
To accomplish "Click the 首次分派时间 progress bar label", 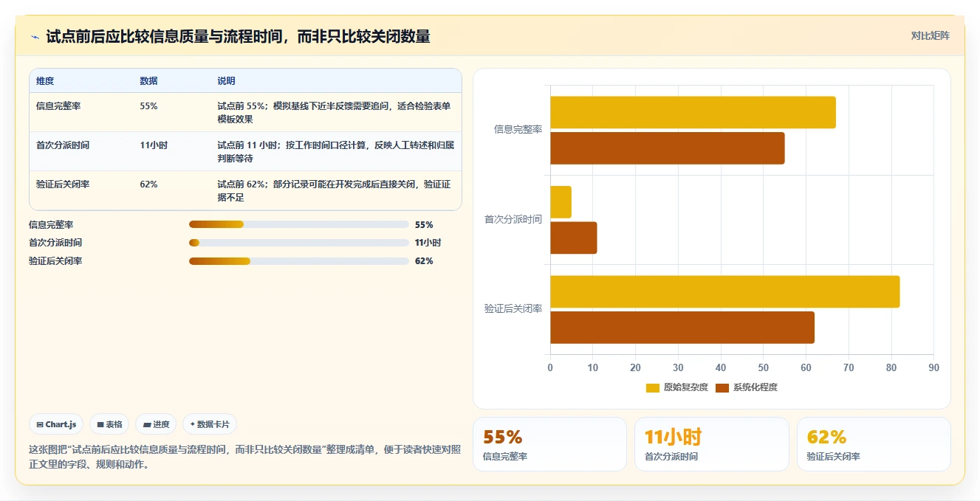I will pos(55,243).
